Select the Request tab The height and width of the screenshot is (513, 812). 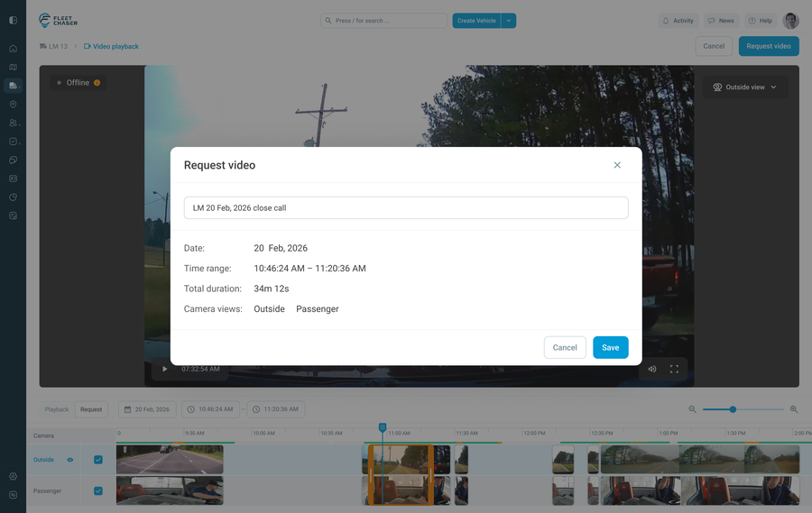point(91,409)
